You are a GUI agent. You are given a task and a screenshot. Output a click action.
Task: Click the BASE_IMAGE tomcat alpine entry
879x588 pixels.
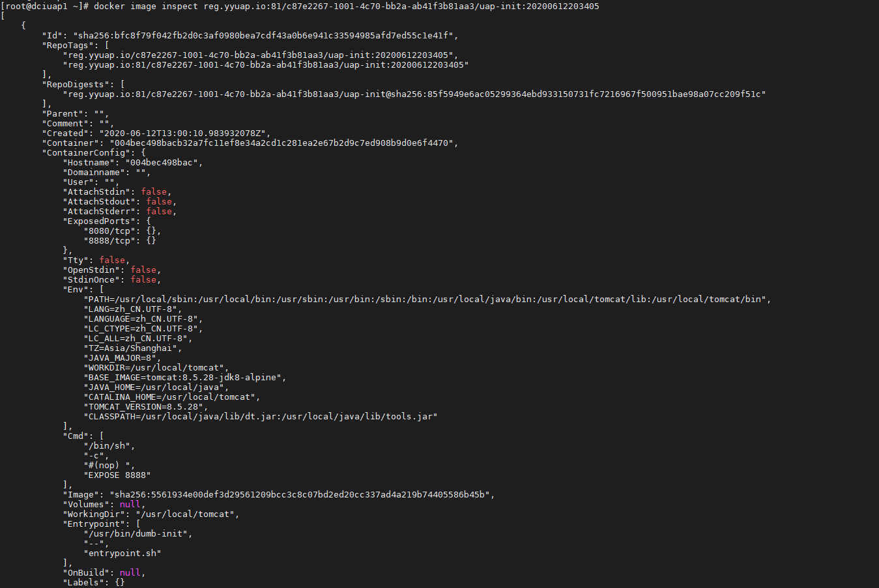click(x=184, y=378)
